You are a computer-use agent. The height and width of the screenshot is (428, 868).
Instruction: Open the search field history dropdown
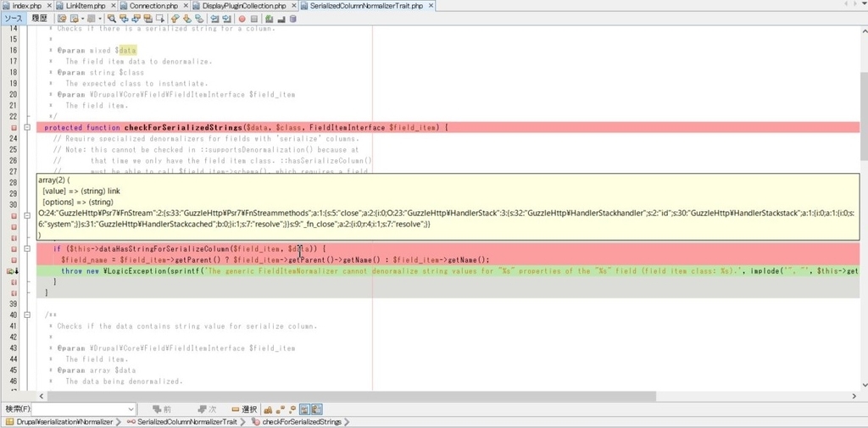click(131, 409)
